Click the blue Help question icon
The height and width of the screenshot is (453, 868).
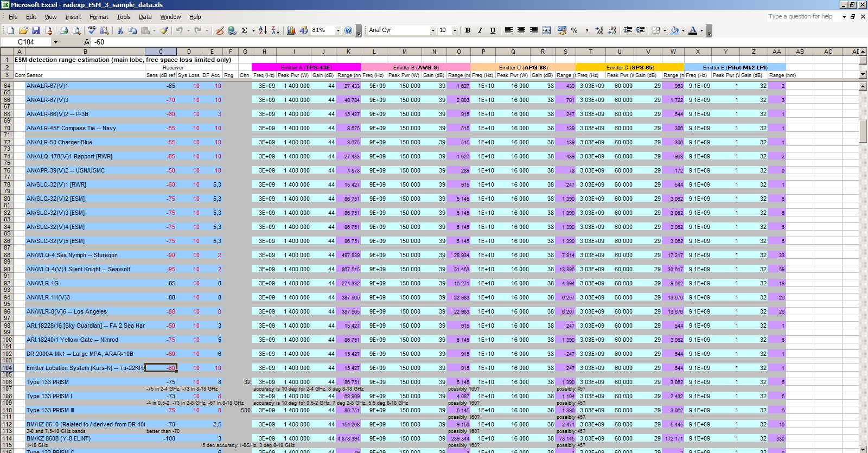(348, 30)
